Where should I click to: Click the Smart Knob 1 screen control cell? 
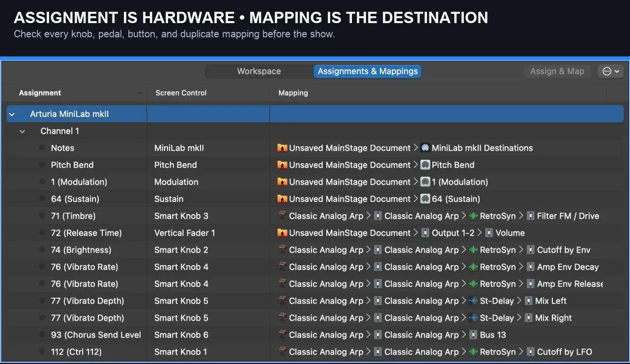pyautogui.click(x=181, y=352)
